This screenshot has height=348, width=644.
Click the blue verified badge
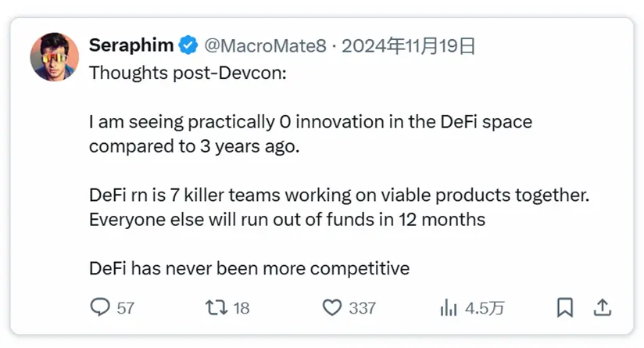(x=188, y=45)
